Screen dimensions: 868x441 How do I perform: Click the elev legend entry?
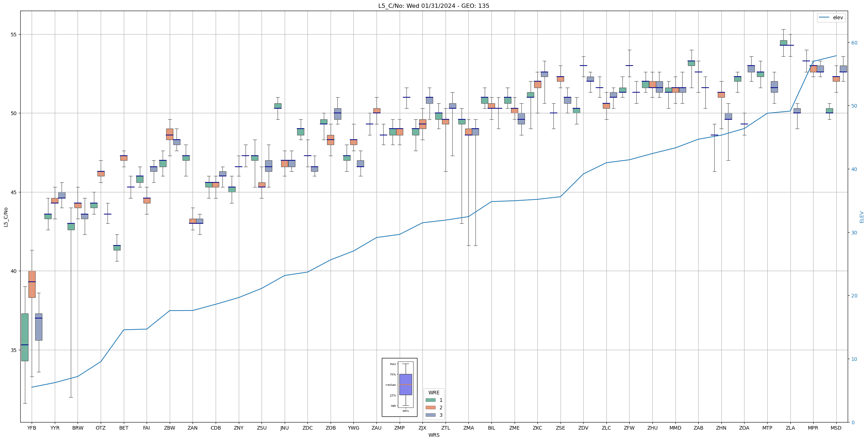click(831, 17)
